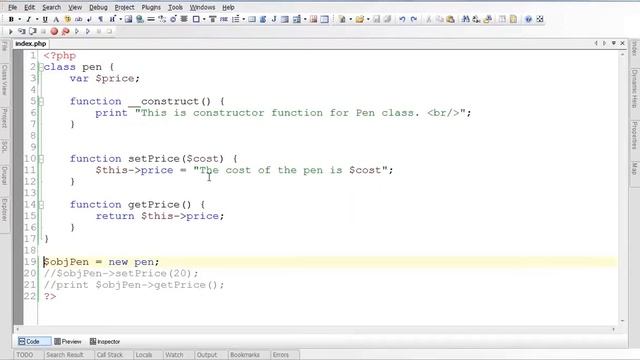Screen dimensions: 640x360
Task: Close the index.php document with X
Action: (x=622, y=43)
